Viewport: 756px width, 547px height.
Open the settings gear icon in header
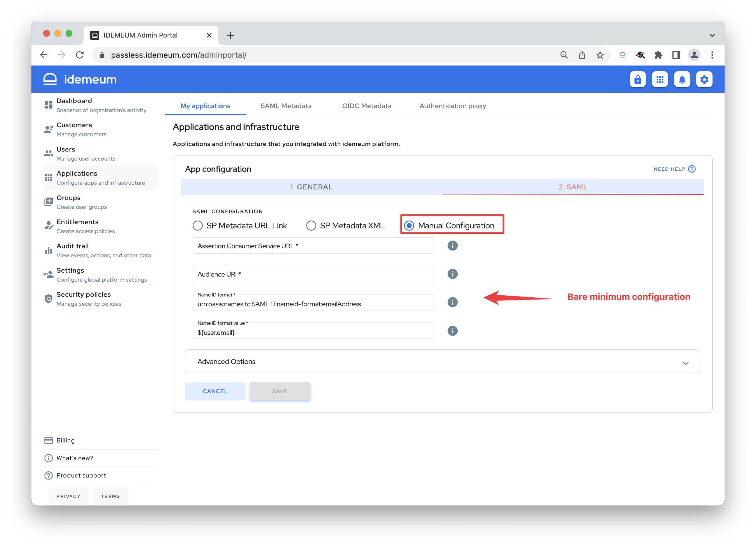704,79
